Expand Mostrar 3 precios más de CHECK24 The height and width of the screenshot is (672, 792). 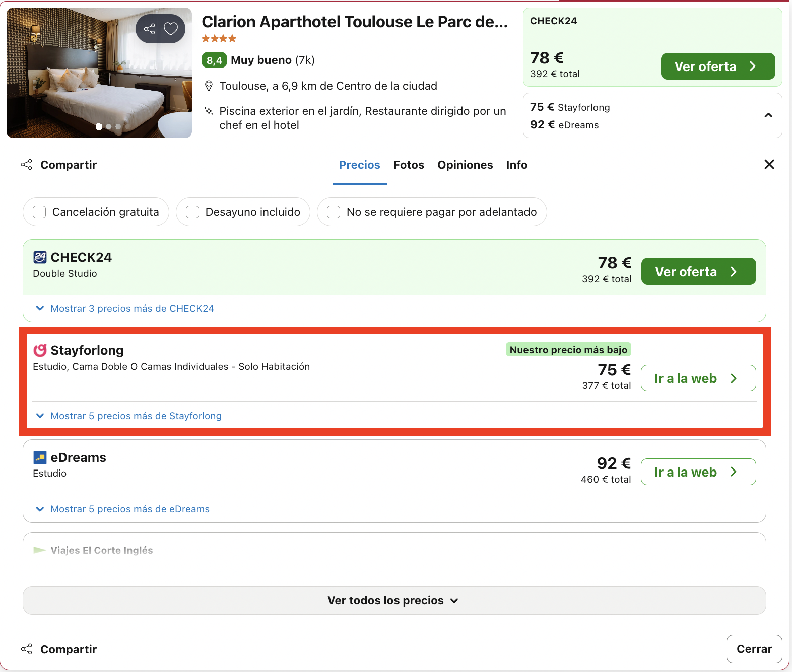(125, 308)
